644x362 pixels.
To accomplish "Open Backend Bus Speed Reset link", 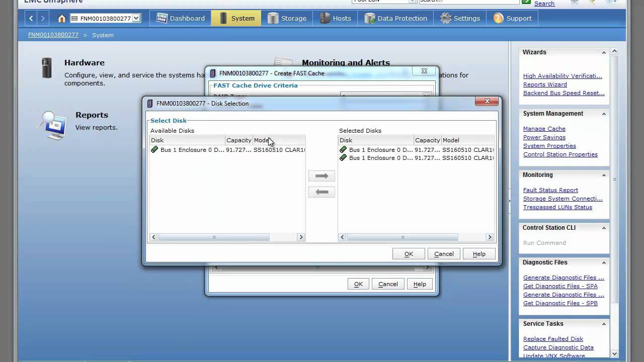I will (564, 93).
